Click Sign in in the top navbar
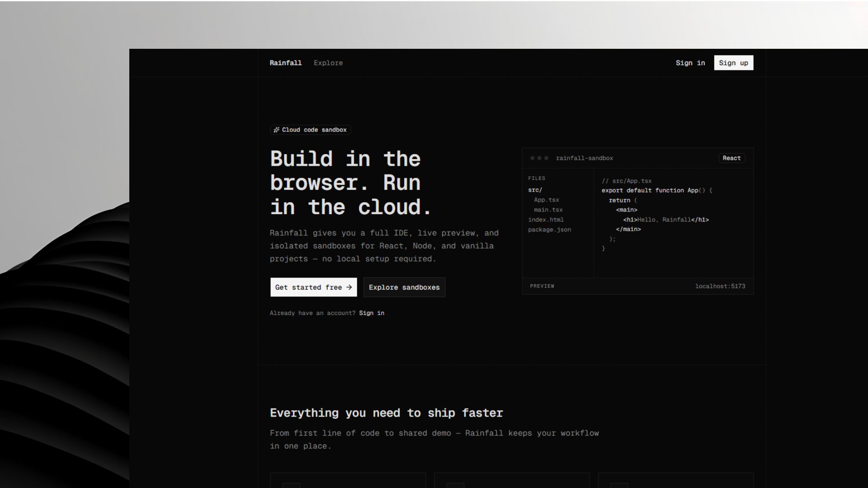The height and width of the screenshot is (488, 868). point(690,63)
